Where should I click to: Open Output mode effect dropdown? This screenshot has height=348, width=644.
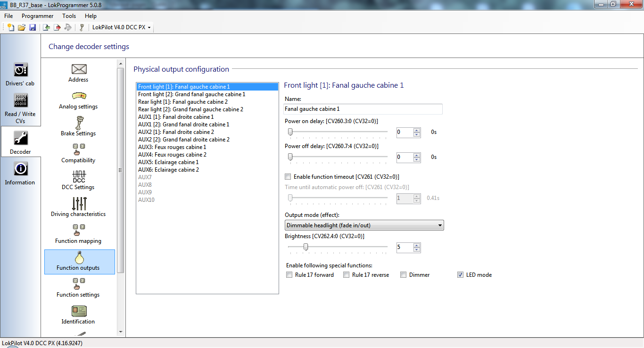pos(364,225)
